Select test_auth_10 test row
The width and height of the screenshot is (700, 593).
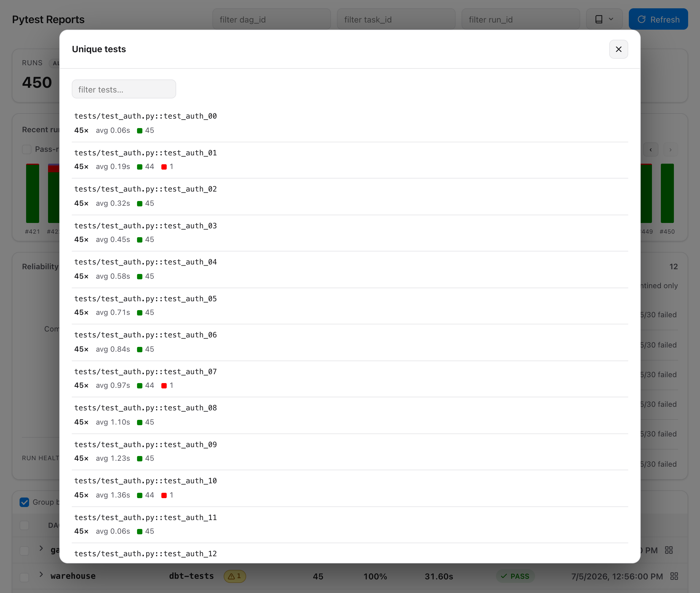[350, 488]
